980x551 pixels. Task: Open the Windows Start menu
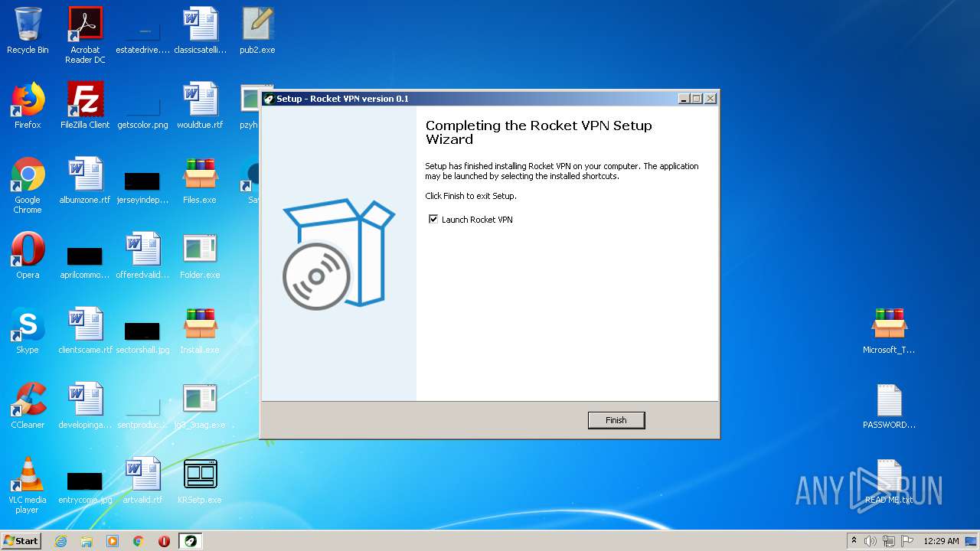[x=21, y=540]
